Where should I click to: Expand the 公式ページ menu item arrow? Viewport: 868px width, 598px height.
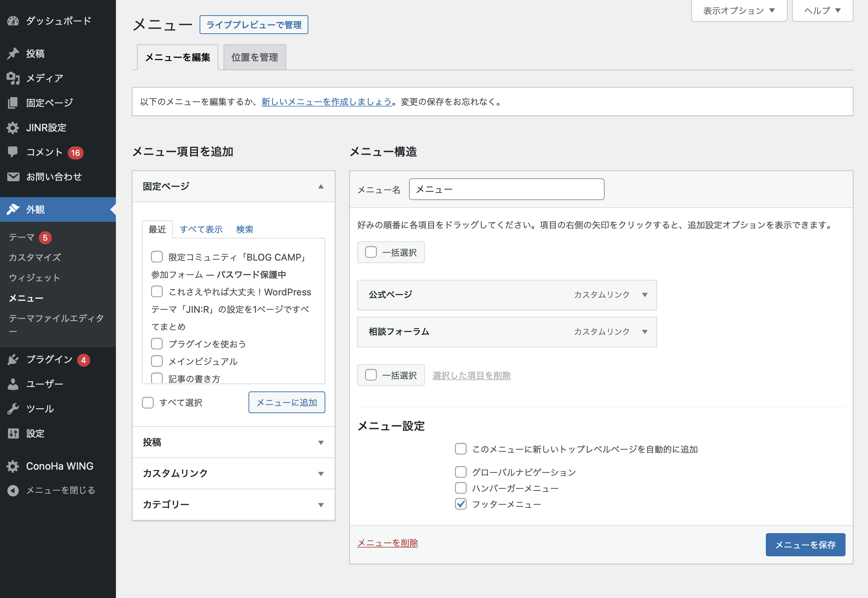pos(645,295)
